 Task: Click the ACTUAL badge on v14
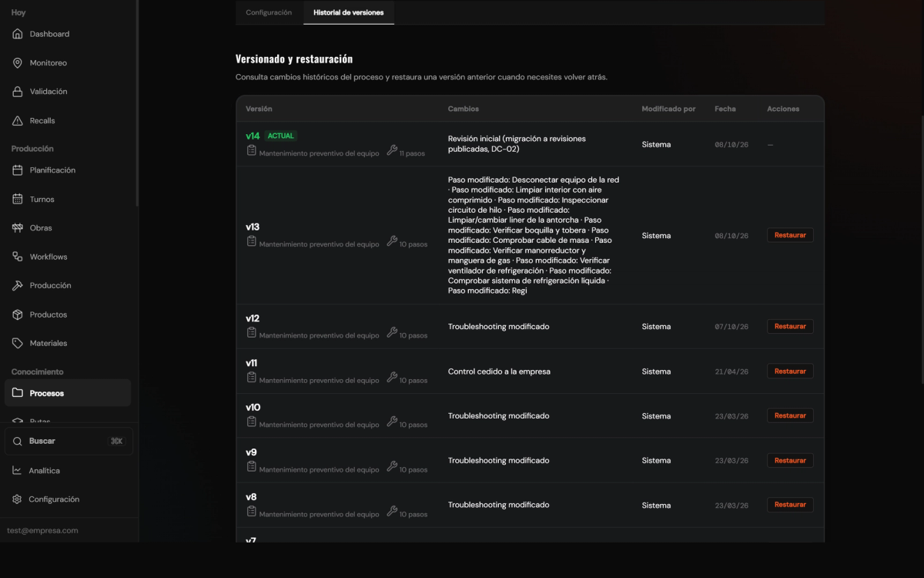(x=281, y=136)
